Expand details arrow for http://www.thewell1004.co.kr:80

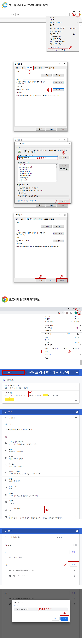click(x=65, y=570)
